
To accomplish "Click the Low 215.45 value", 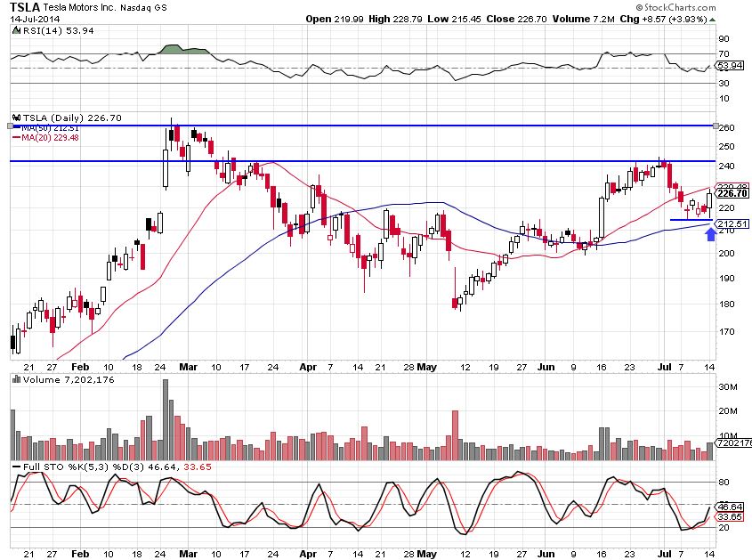I will pos(454,20).
